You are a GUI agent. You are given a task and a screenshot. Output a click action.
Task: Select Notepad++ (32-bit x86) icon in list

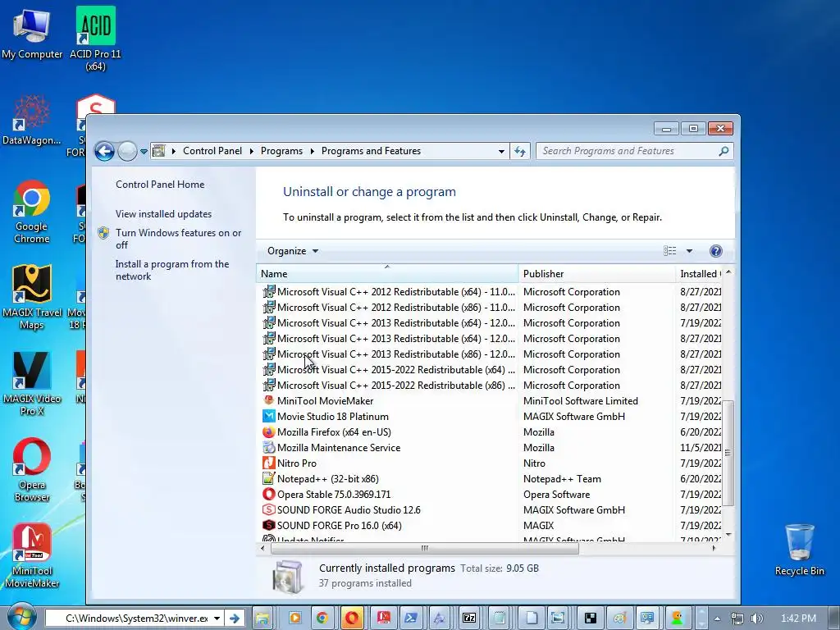269,478
